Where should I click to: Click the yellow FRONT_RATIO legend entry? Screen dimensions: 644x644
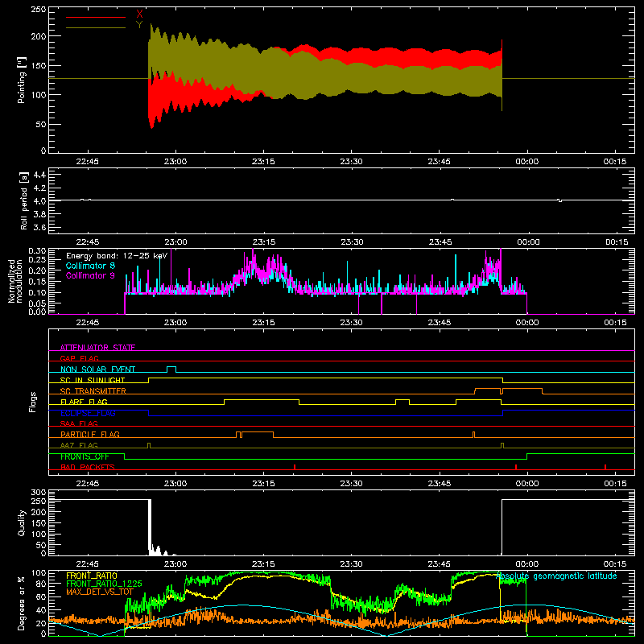coord(92,576)
